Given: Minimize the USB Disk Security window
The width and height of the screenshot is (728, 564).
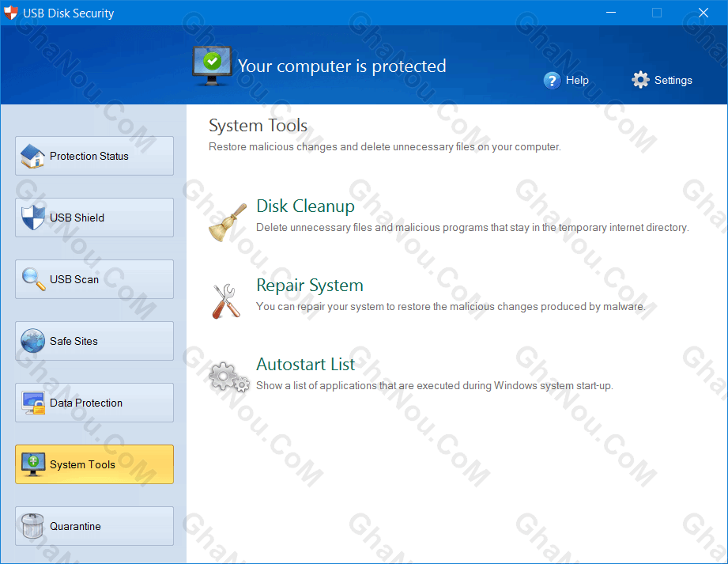Looking at the screenshot, I should (x=611, y=13).
